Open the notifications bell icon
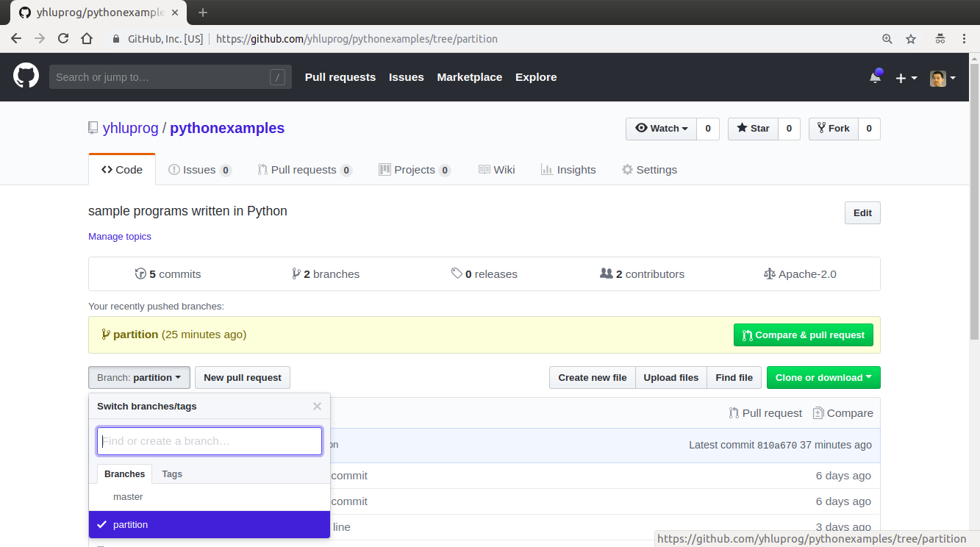Image resolution: width=980 pixels, height=547 pixels. [875, 77]
